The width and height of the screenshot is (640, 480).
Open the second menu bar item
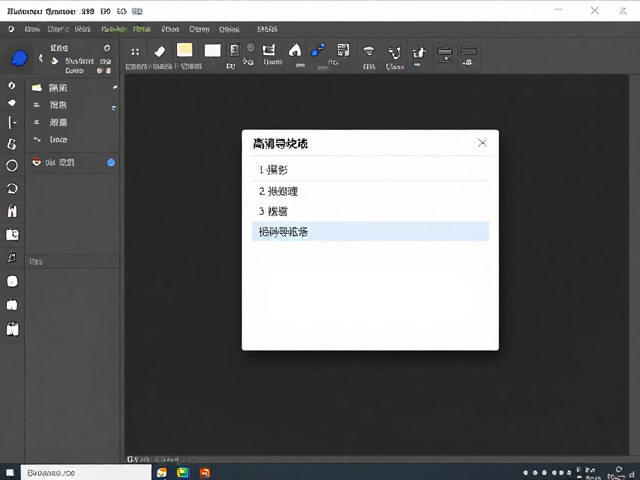coord(58,29)
